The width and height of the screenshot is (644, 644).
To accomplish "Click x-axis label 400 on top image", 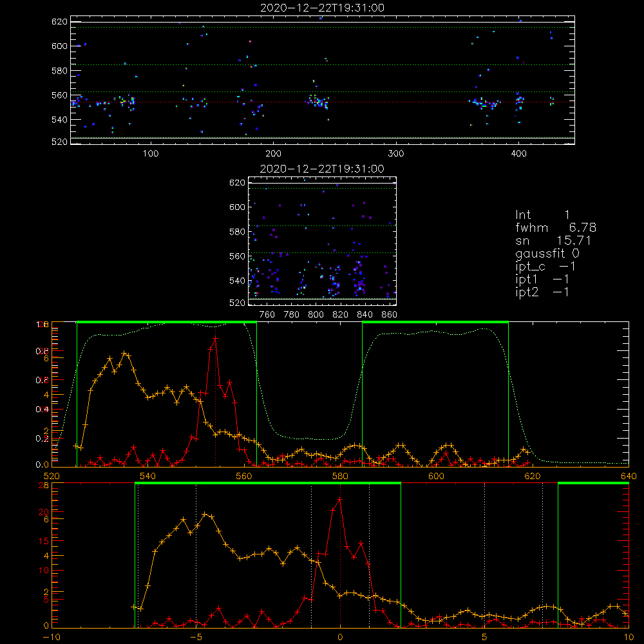I will (x=518, y=154).
